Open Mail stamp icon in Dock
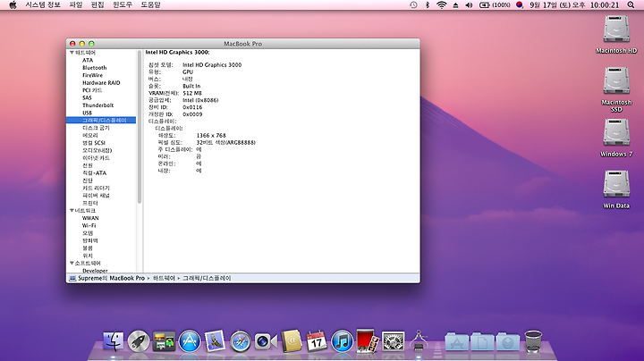Screen dimensions: 644x361 [x=215, y=341]
